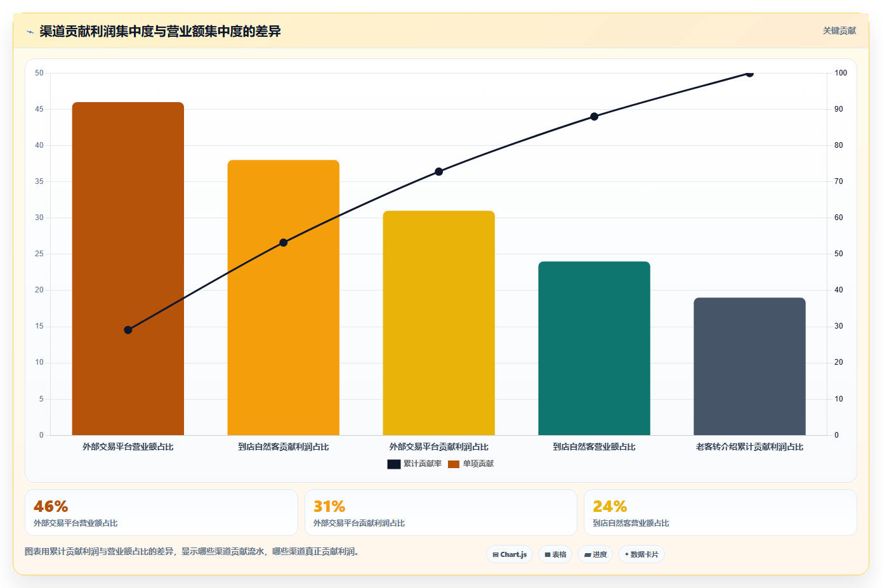Click the 数据卡片 tag

[x=642, y=554]
